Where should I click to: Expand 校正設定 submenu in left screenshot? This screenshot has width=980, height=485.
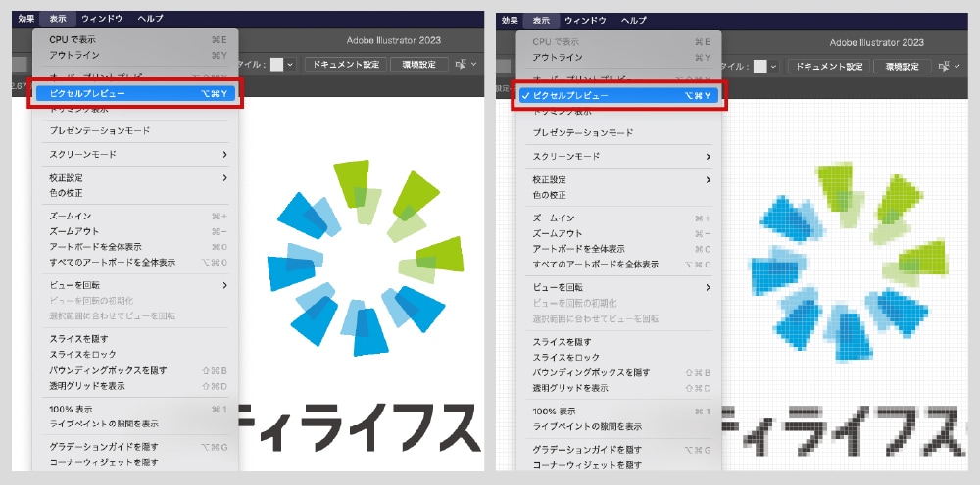click(135, 177)
